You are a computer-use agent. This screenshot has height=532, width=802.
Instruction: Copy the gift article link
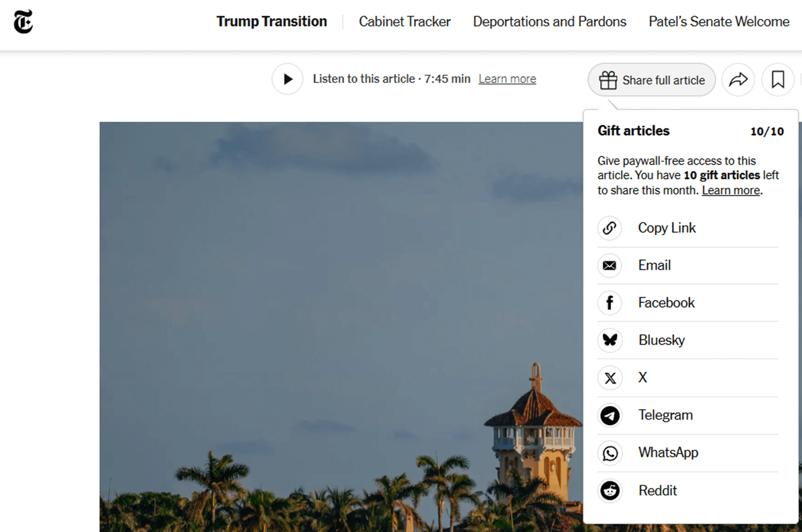pyautogui.click(x=666, y=228)
